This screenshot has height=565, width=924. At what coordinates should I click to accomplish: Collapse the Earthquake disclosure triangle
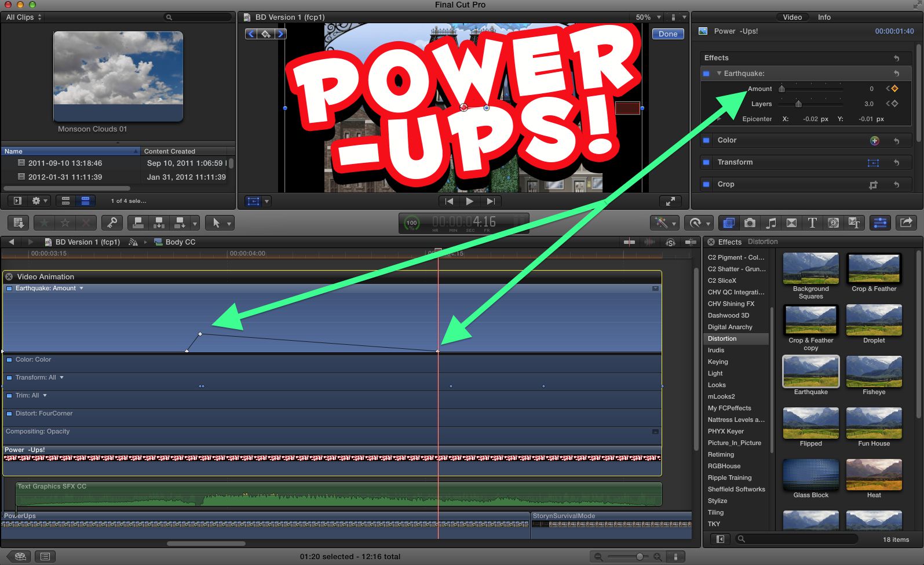[719, 74]
